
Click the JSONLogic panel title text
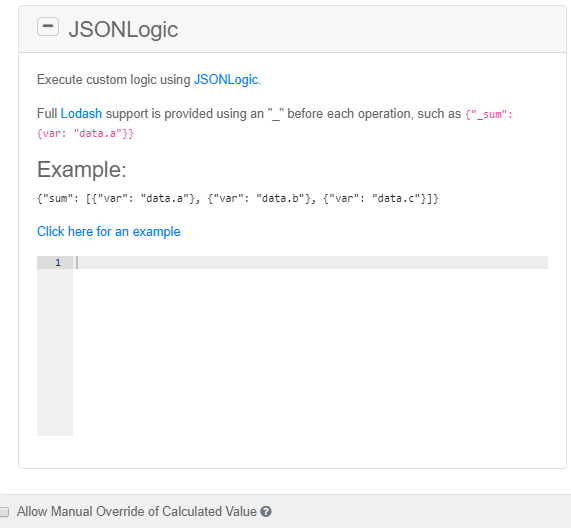[x=123, y=29]
